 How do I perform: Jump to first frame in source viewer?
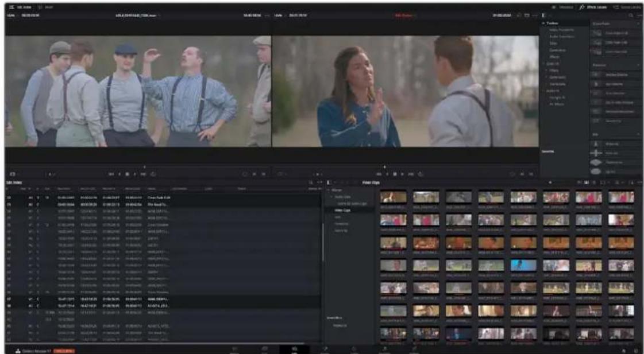tap(111, 174)
